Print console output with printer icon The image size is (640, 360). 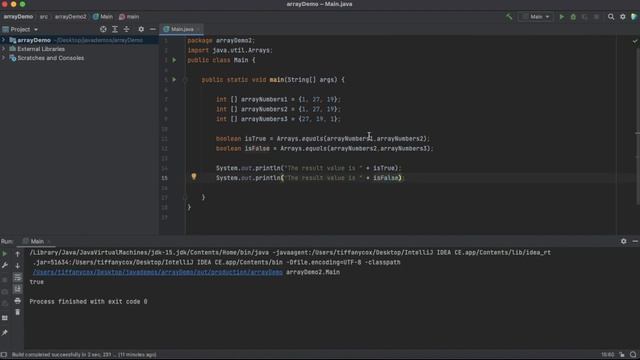[x=18, y=301]
